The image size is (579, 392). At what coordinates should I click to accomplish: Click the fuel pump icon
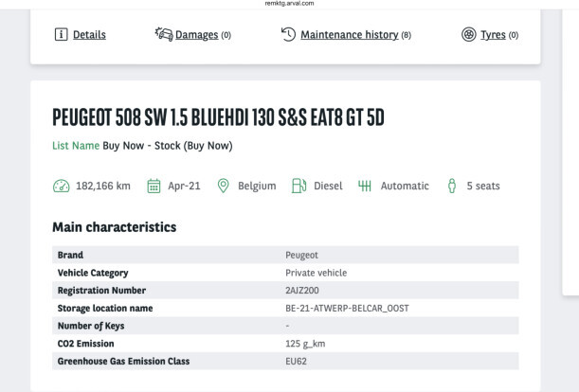point(299,186)
